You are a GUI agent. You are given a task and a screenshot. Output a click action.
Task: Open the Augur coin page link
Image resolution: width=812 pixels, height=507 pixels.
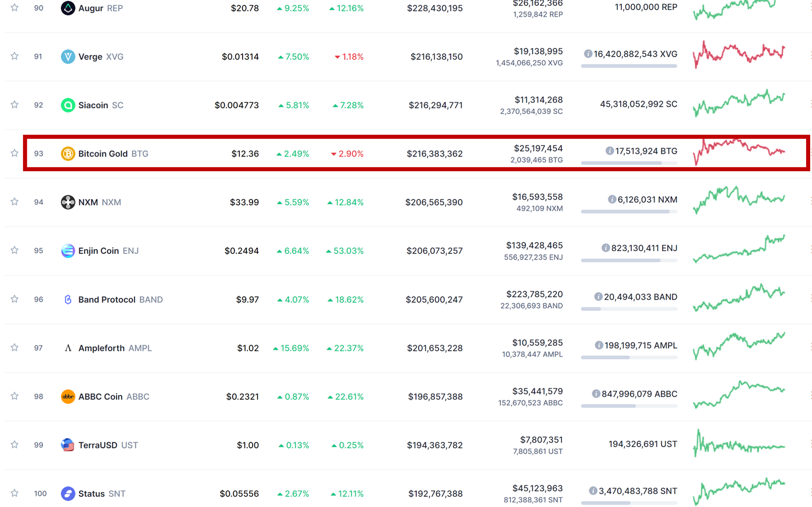click(91, 8)
